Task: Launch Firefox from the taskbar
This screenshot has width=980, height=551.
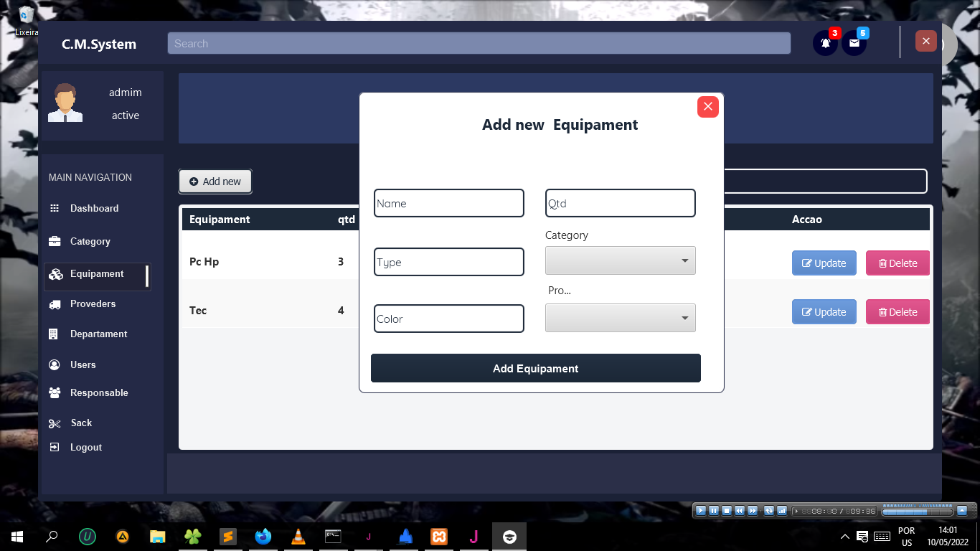Action: [263, 536]
